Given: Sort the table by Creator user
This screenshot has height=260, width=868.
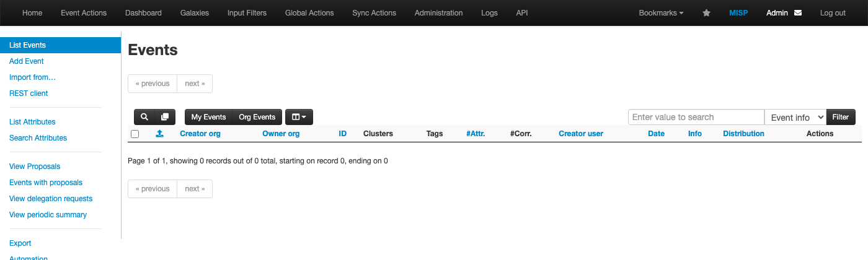Looking at the screenshot, I should (x=581, y=134).
